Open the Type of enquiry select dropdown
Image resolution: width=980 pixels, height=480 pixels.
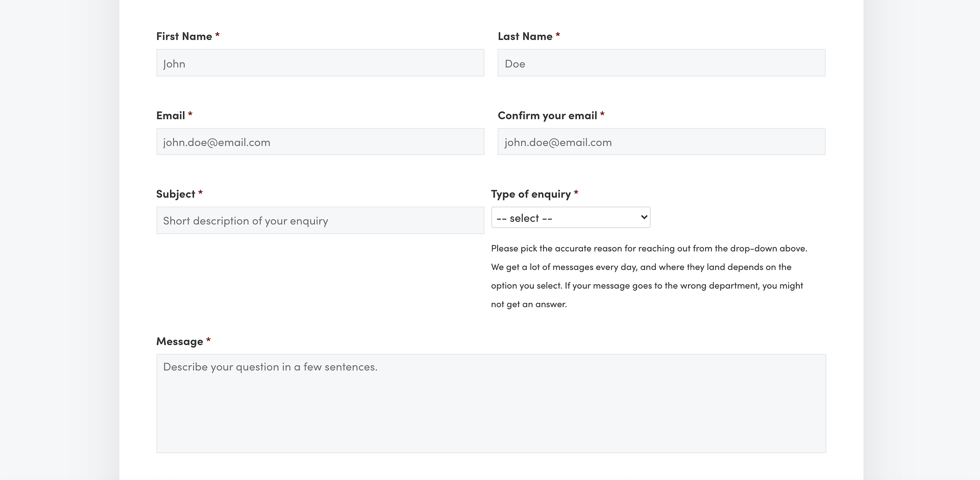click(570, 218)
